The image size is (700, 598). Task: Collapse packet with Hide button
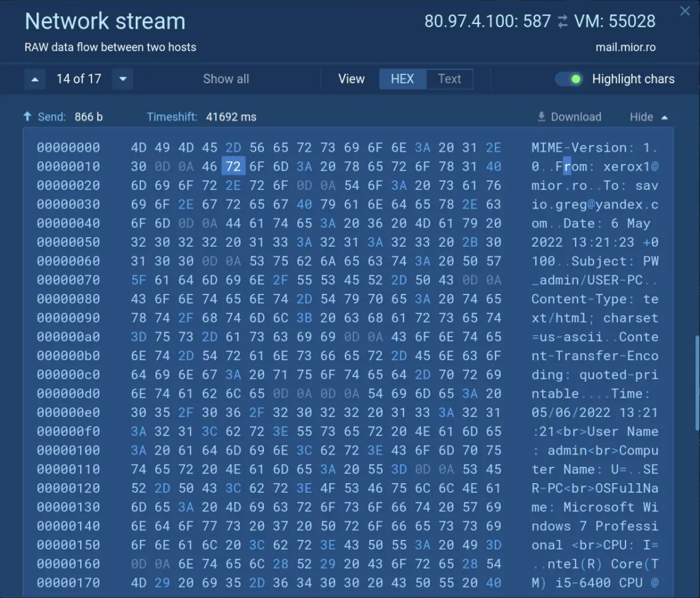649,117
